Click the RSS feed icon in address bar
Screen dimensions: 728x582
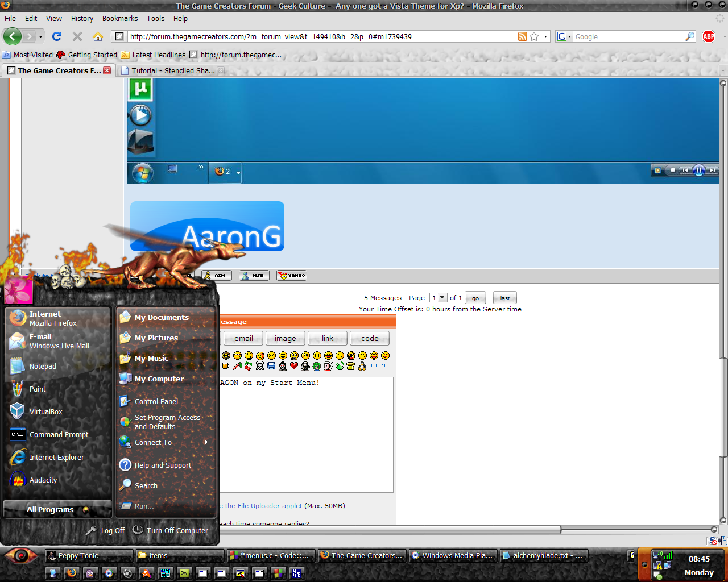tap(523, 36)
